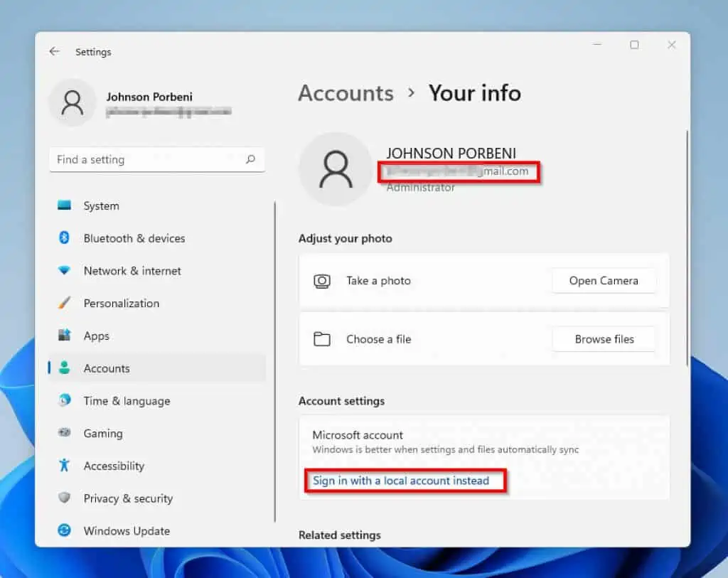Viewport: 728px width, 578px height.
Task: Select Accounts in the breadcrumb navigation
Action: pos(346,93)
